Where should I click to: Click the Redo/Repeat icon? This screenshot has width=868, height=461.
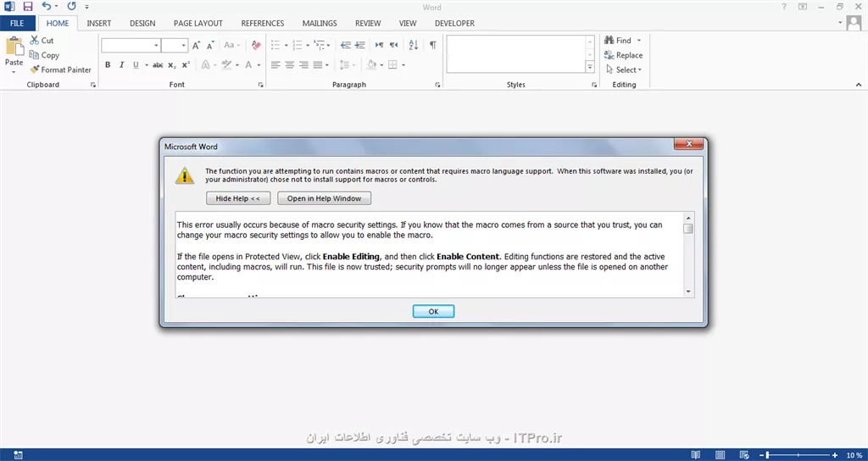(x=71, y=7)
